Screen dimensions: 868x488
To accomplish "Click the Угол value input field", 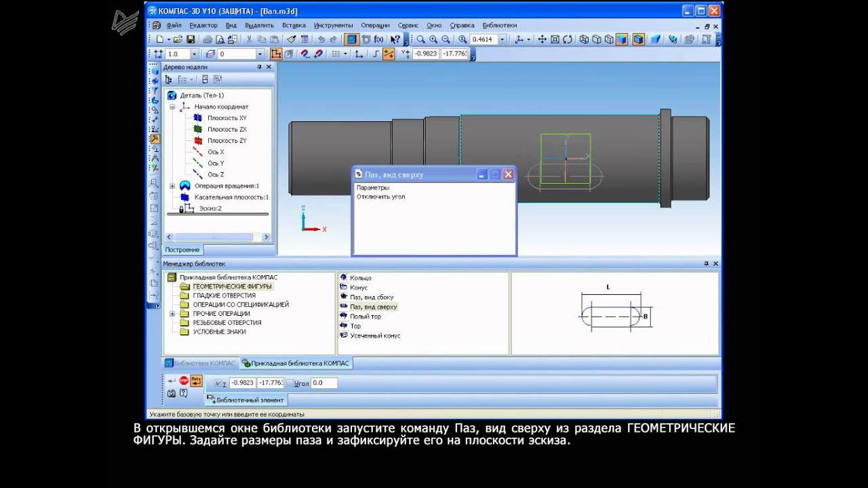I will pyautogui.click(x=323, y=383).
